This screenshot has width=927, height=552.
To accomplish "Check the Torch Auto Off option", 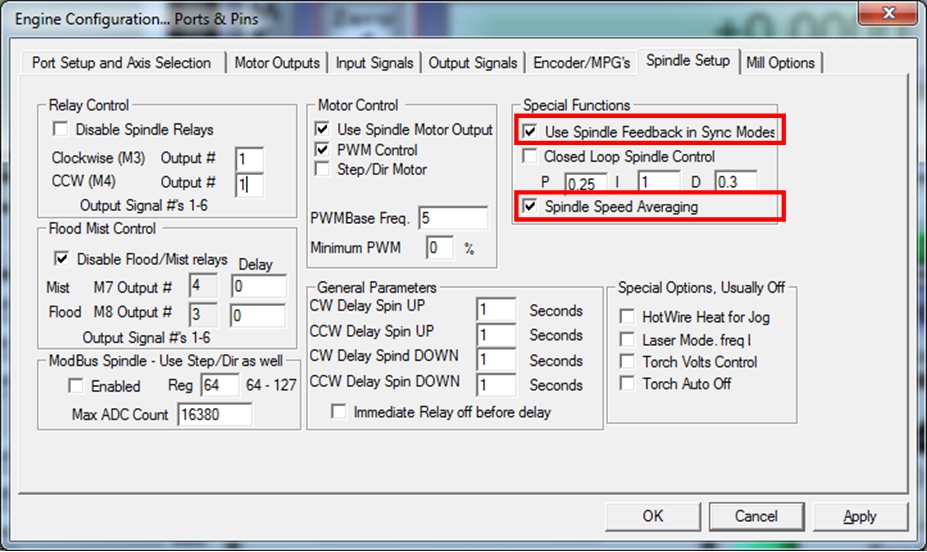I will pyautogui.click(x=626, y=383).
